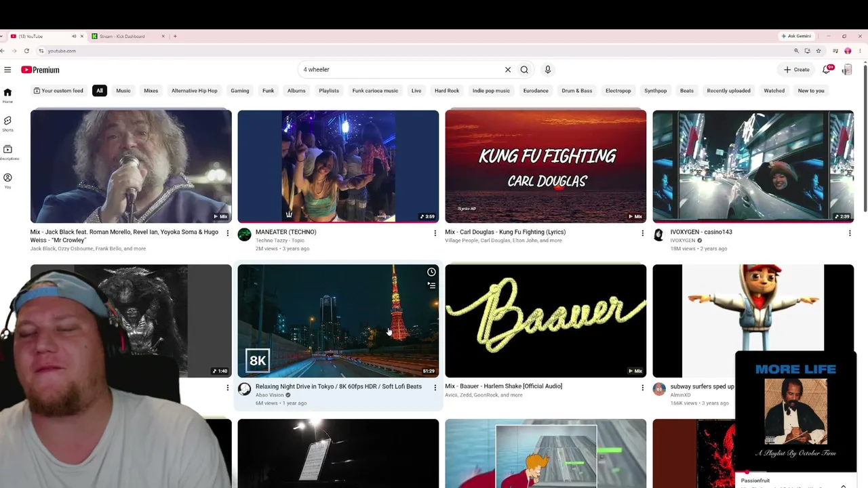
Task: Select the Music filter chip
Action: 123,91
